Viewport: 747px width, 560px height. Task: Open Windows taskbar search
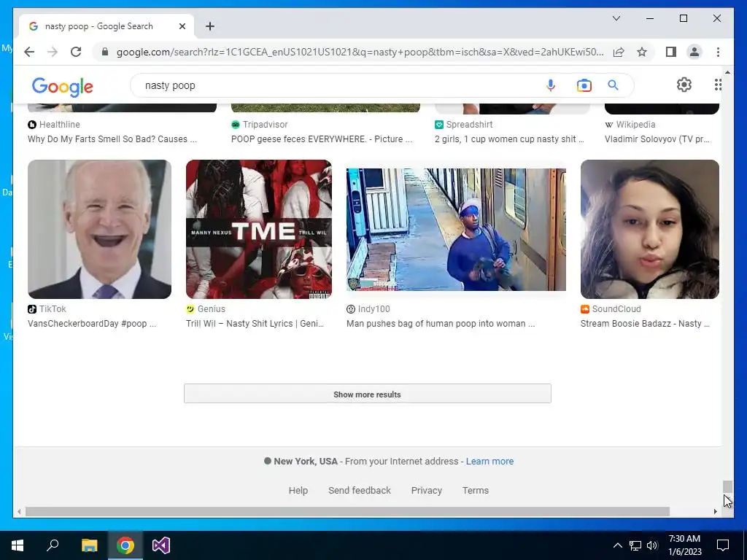coord(53,545)
